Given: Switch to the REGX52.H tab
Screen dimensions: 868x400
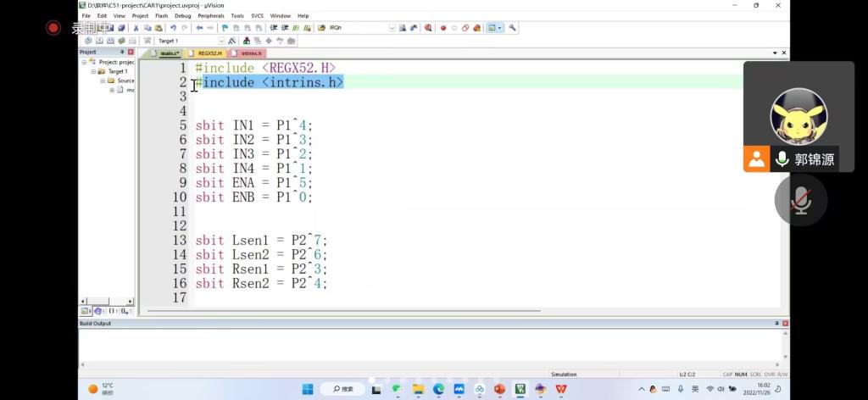Looking at the screenshot, I should point(209,53).
